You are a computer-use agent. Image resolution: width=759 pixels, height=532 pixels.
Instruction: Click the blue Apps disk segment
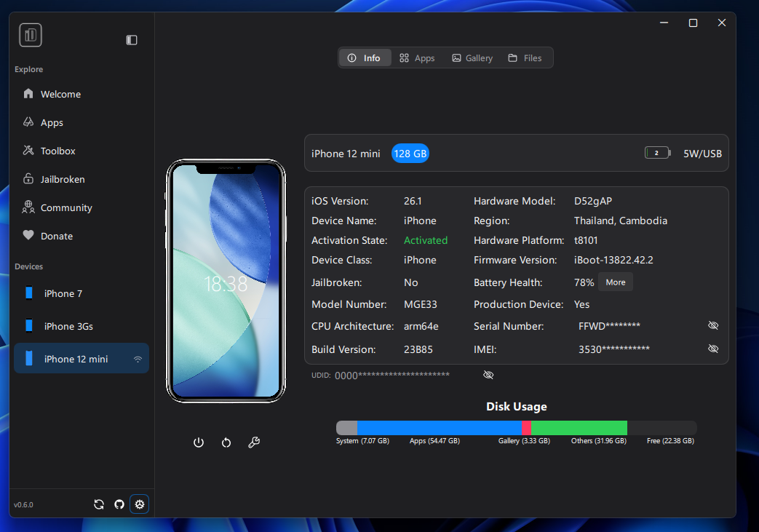click(x=440, y=428)
